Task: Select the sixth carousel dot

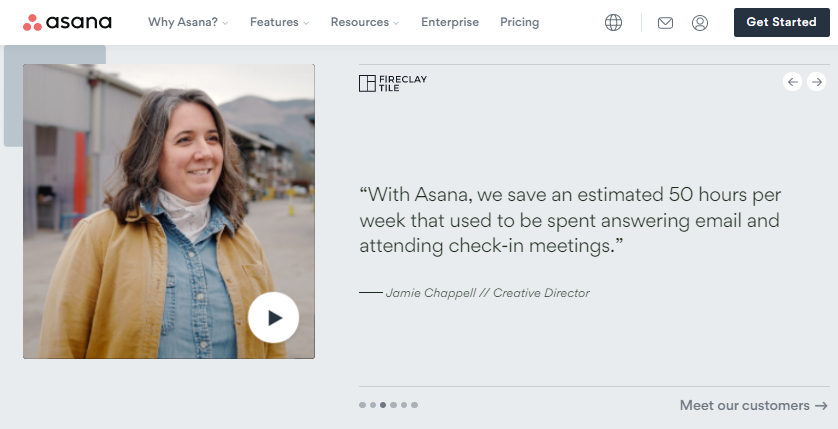Action: pyautogui.click(x=414, y=405)
